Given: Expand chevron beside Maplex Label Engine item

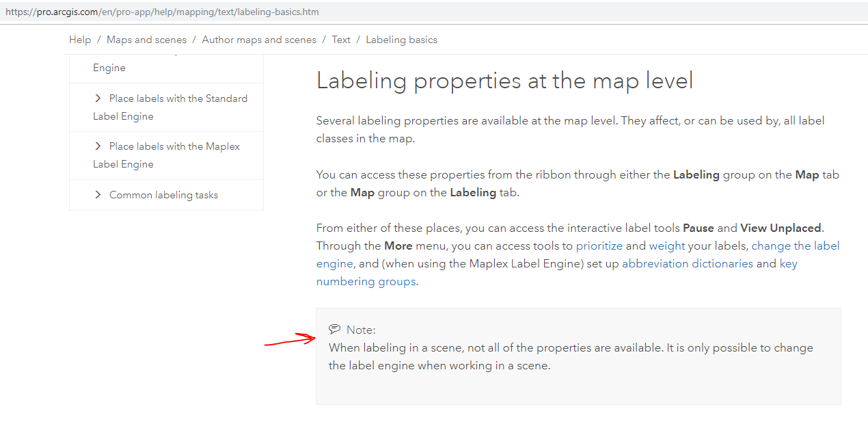Looking at the screenshot, I should point(98,146).
